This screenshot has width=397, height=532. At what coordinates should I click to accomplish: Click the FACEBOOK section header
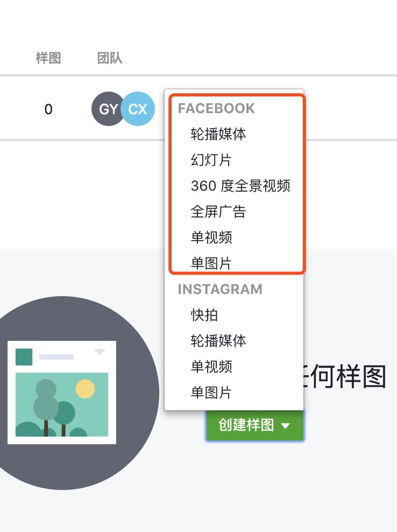(216, 108)
